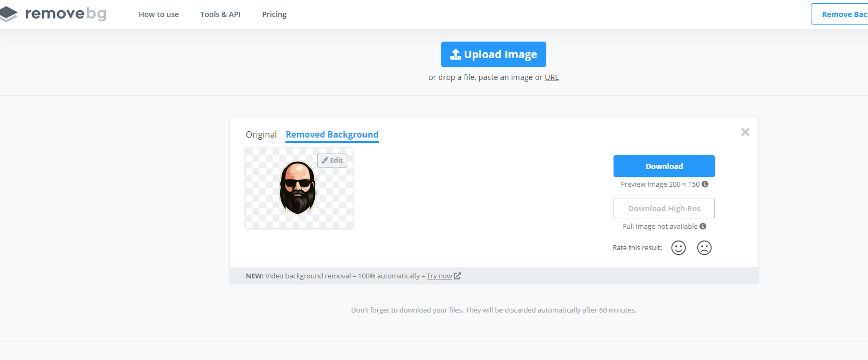This screenshot has width=868, height=360.
Task: Rate the result with the sad face
Action: (x=704, y=248)
